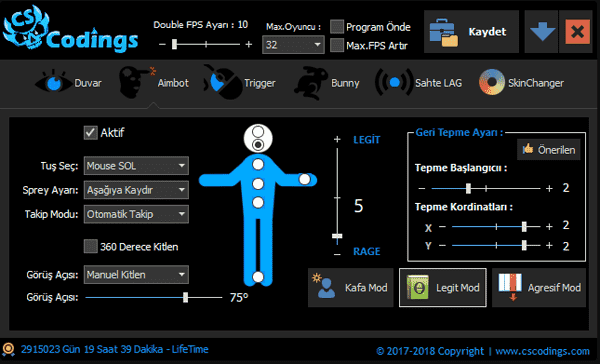Open the Takip Modu Otomatik Takip dropdown
Screen dimensions: 600x364
point(136,214)
